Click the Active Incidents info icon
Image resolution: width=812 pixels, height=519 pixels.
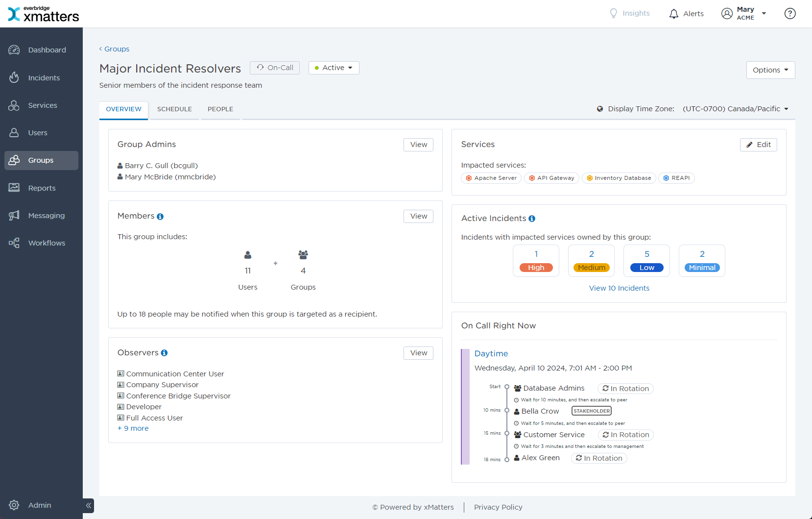tap(532, 219)
